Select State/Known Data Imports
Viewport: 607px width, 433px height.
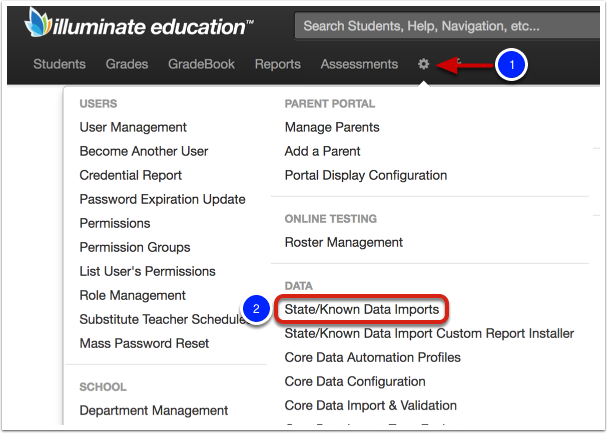tap(362, 310)
